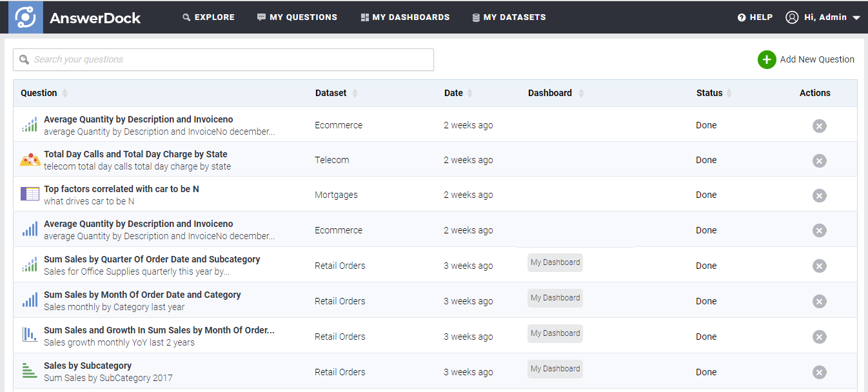Click the AnswerDock brand name
868x392 pixels.
click(95, 18)
